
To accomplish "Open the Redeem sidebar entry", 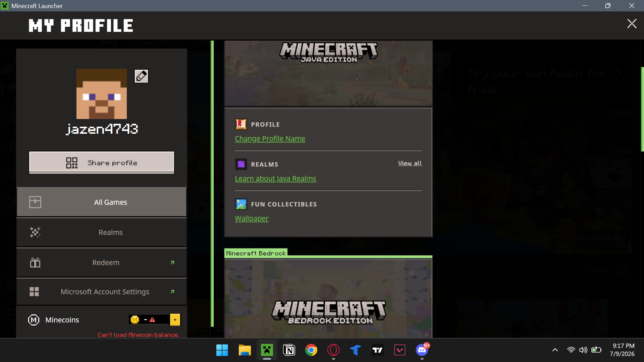I will [x=102, y=262].
